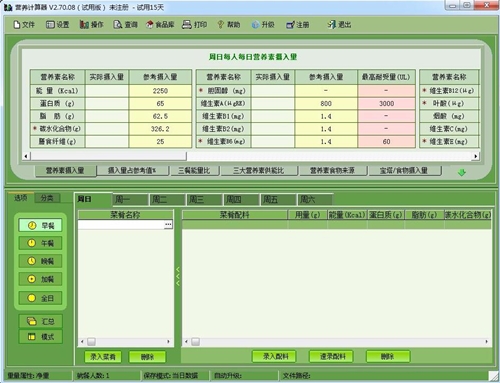Select the 晚餐 dinner option

pyautogui.click(x=40, y=261)
